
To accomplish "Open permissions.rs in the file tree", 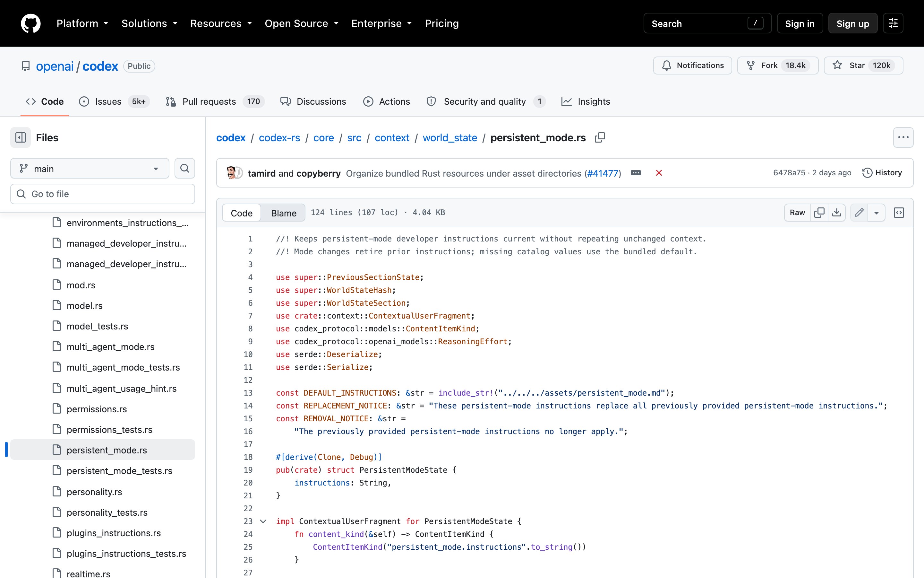I will point(103,409).
